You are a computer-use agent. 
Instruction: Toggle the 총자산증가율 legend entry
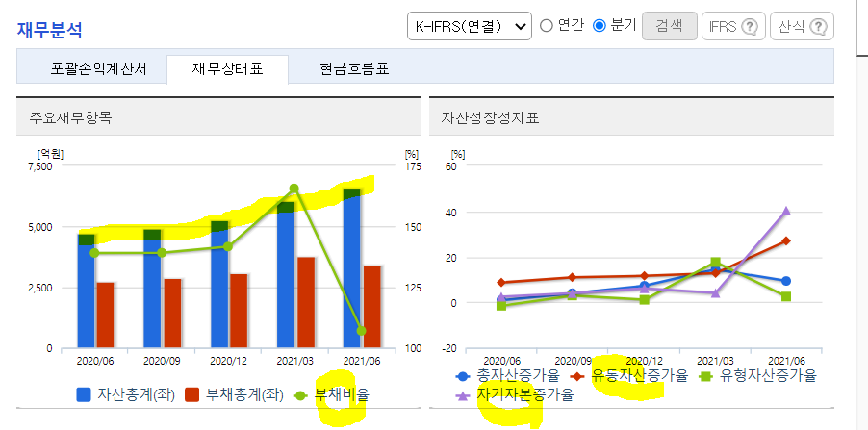[x=508, y=376]
